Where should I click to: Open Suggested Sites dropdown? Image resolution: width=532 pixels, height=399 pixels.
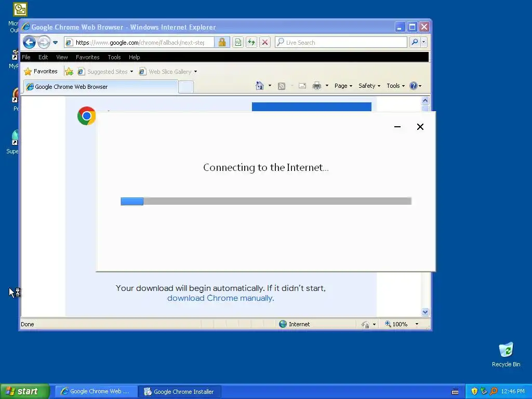pos(105,72)
